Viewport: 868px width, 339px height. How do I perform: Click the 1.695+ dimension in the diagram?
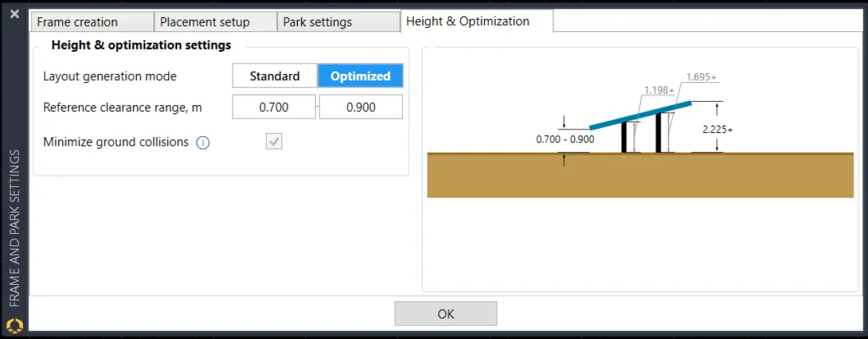point(701,77)
